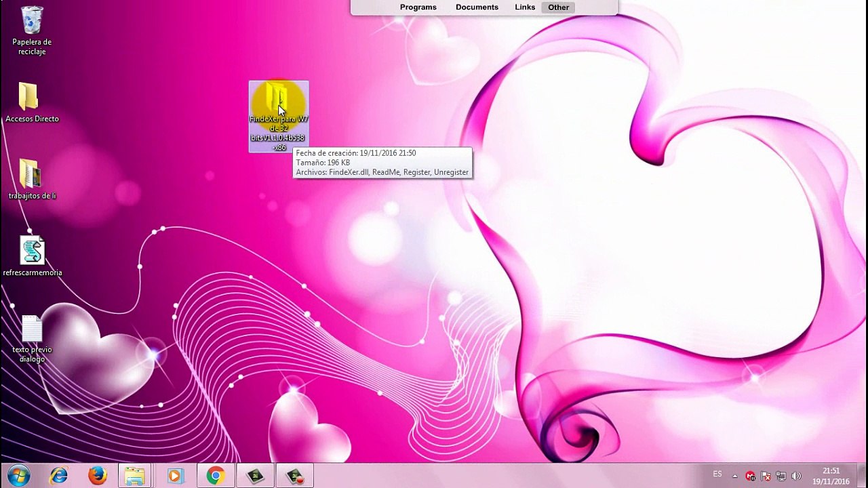This screenshot has height=488, width=868.
Task: Show hidden system tray icons
Action: click(735, 476)
